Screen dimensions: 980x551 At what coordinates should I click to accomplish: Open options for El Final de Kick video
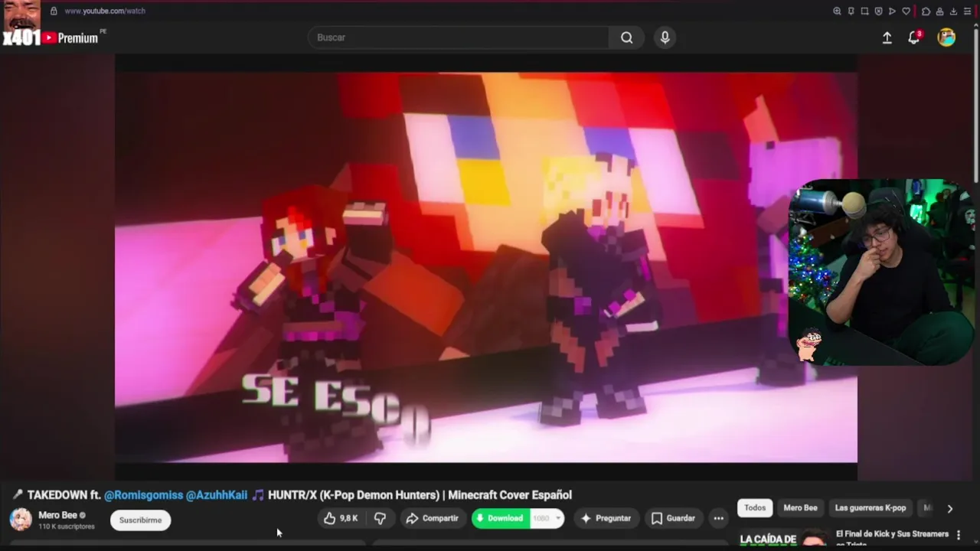(x=958, y=536)
